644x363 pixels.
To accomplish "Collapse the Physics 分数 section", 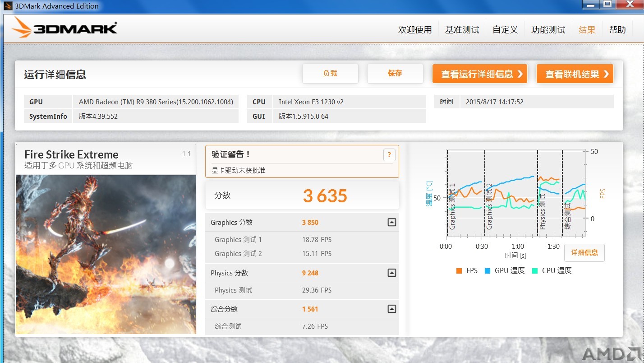I will (392, 273).
